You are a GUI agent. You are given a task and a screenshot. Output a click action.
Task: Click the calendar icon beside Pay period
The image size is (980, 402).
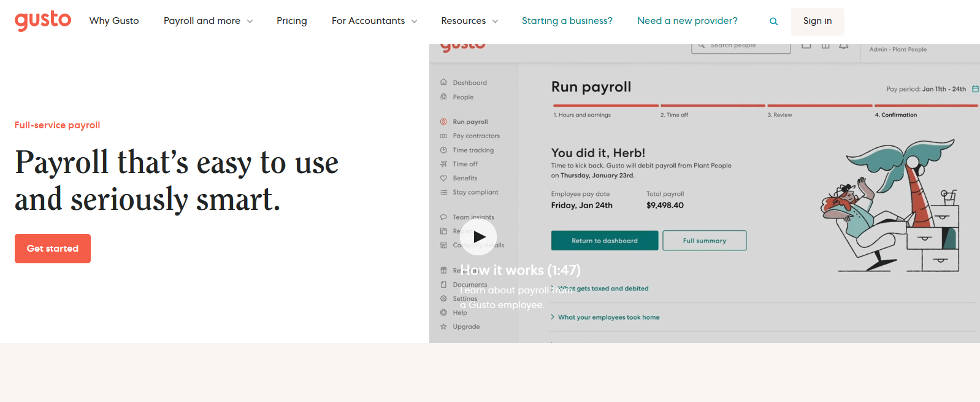tap(975, 89)
